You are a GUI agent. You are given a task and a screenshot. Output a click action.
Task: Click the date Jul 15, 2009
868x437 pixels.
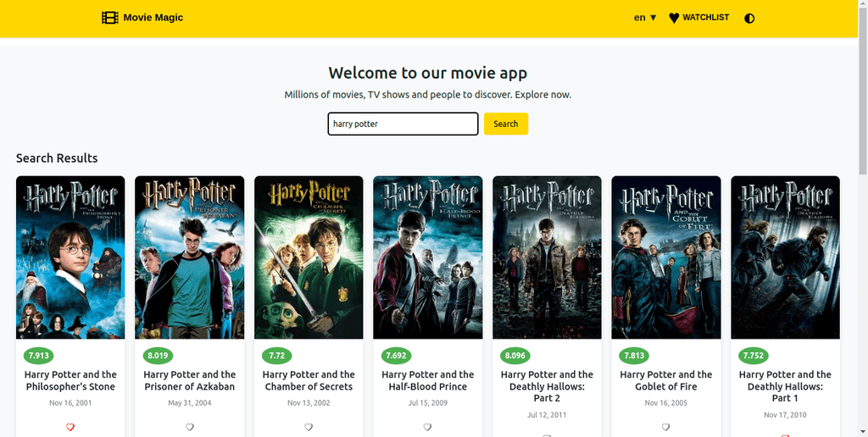427,403
